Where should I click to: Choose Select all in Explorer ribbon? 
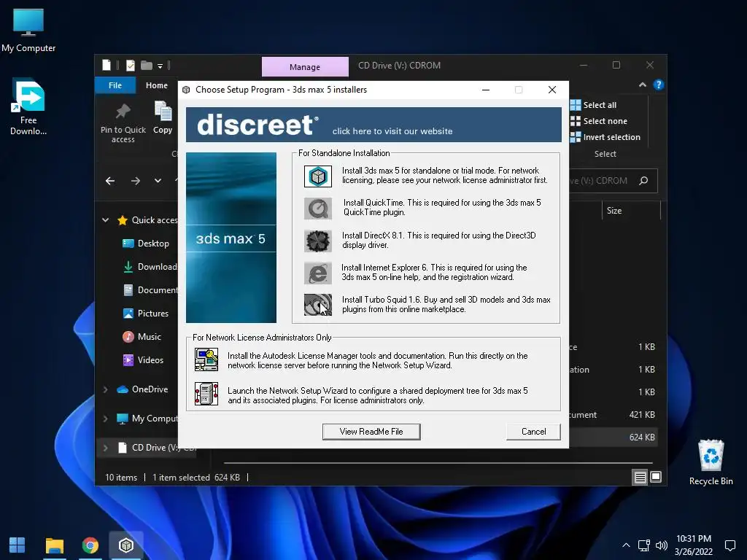click(x=594, y=105)
